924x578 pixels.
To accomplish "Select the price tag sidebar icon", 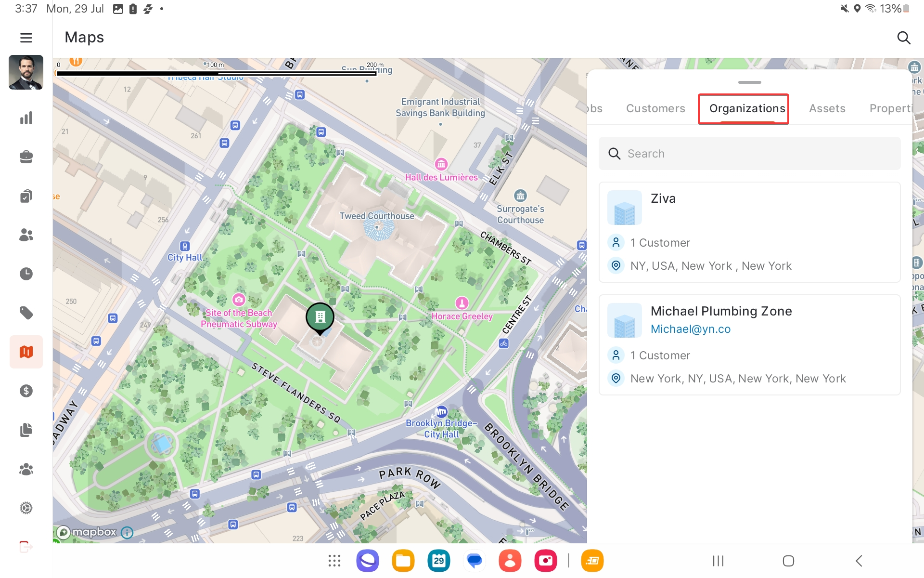I will [26, 313].
